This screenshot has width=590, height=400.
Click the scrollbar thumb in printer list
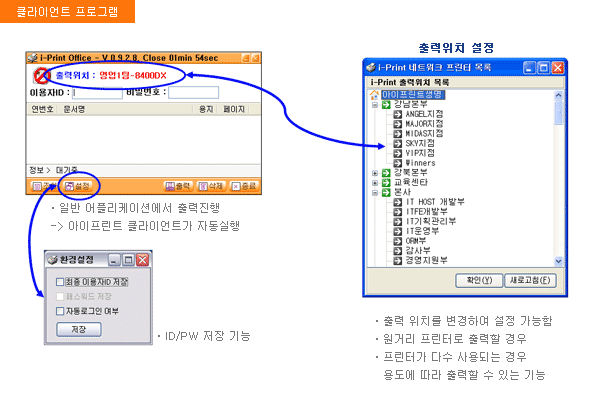[x=558, y=112]
